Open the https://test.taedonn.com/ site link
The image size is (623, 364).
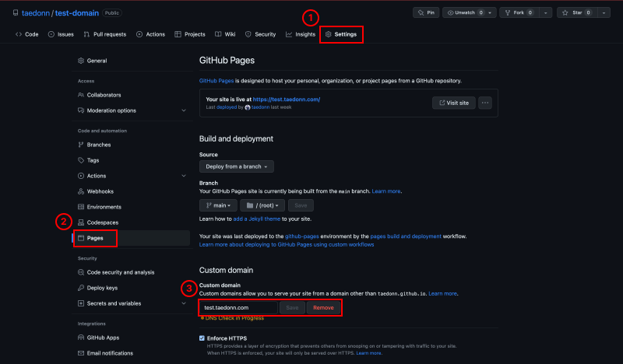[x=287, y=100]
